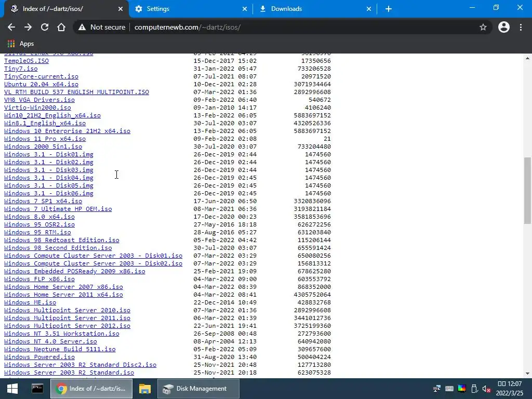Open the Chrome three-dot menu
532x399 pixels.
(x=521, y=27)
